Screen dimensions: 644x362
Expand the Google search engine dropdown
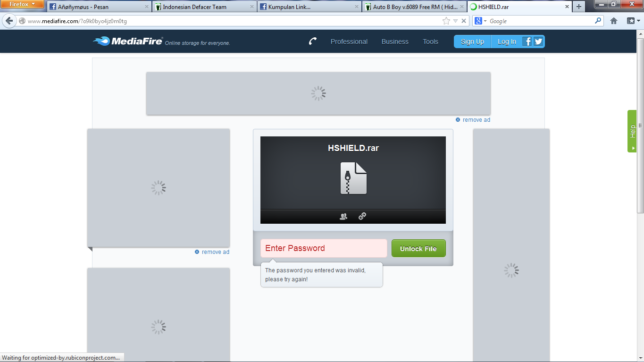click(x=481, y=21)
